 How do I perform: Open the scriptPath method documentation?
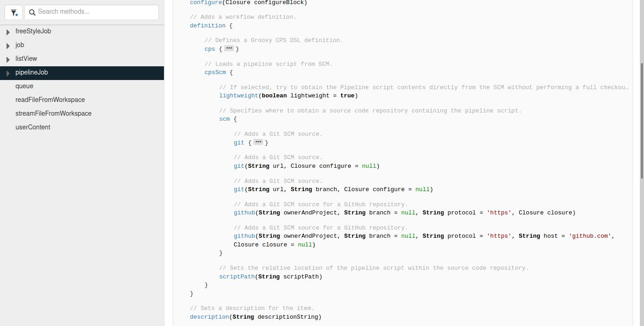(237, 277)
